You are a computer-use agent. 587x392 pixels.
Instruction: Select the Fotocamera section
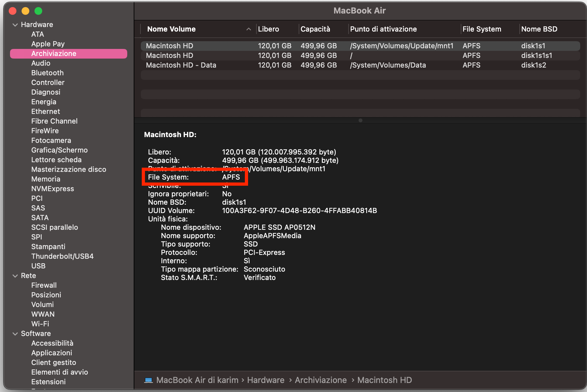point(51,140)
